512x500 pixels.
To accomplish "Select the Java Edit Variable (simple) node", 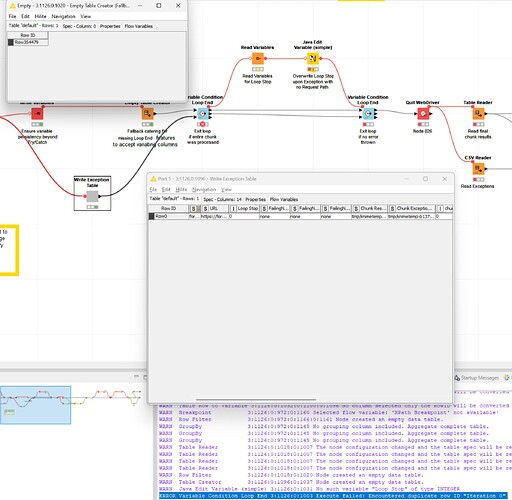I will 312,58.
